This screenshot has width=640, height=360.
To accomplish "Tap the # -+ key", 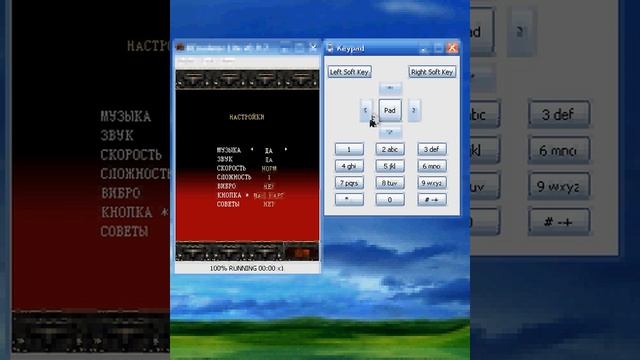I will pos(431,200).
